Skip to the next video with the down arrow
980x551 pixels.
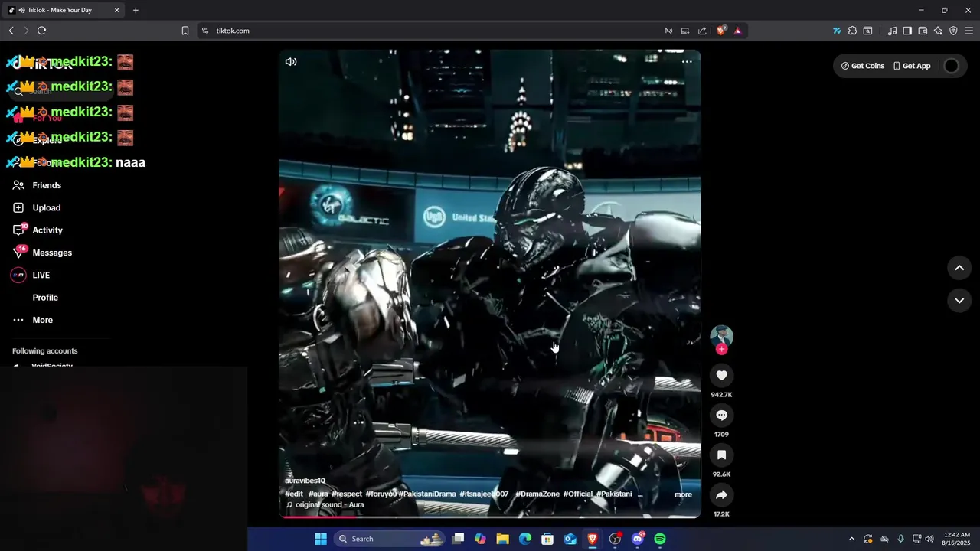[959, 301]
